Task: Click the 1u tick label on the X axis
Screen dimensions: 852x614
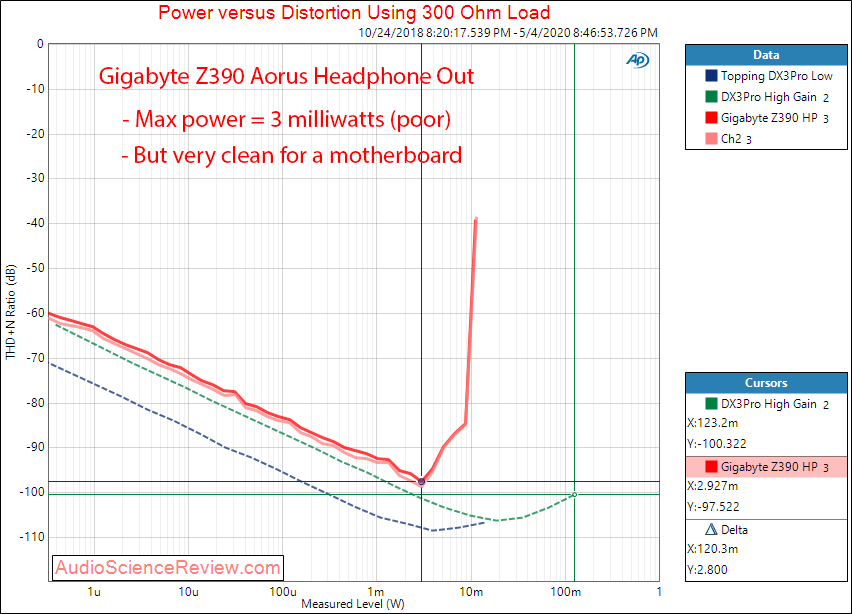Action: 94,592
